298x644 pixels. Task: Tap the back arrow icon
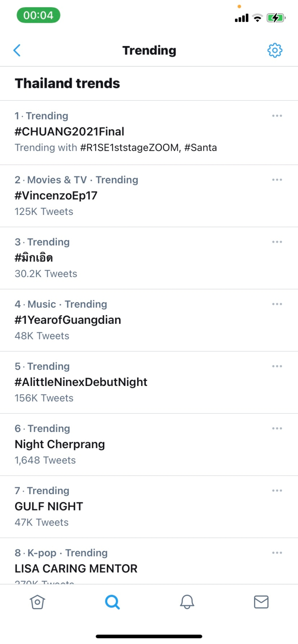[x=17, y=50]
